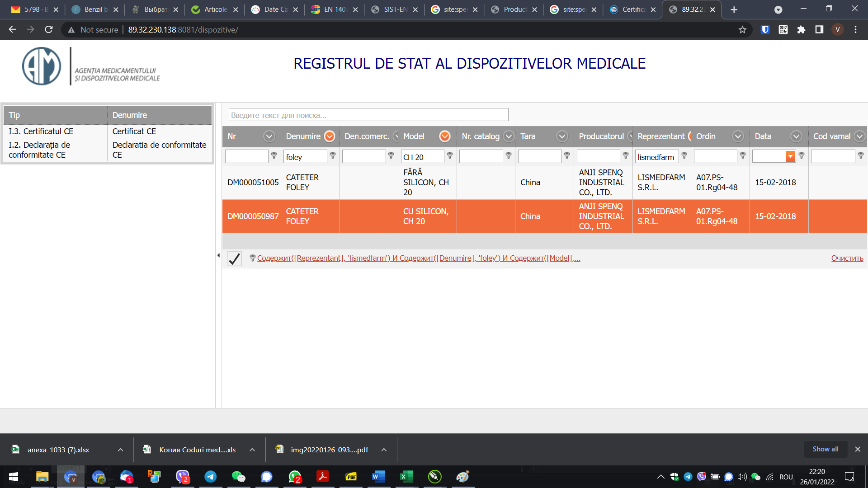The width and height of the screenshot is (868, 488).
Task: Click filter icon beside Denumire filter box
Action: click(333, 155)
